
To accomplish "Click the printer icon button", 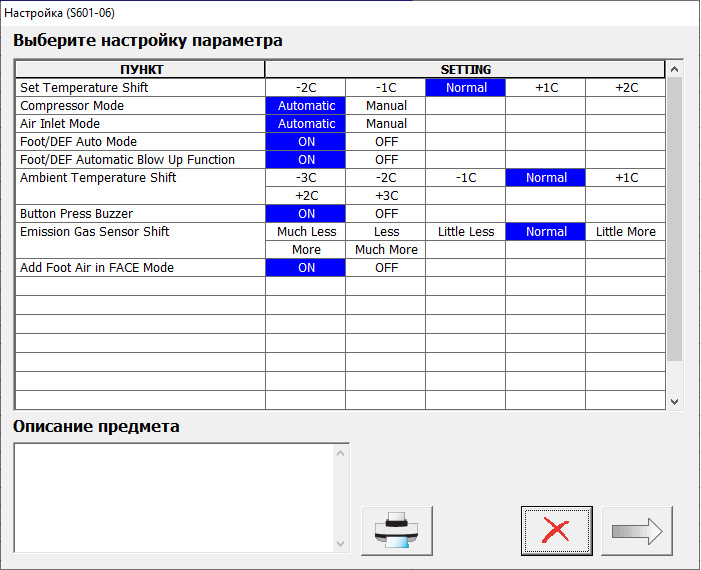I will tap(397, 531).
